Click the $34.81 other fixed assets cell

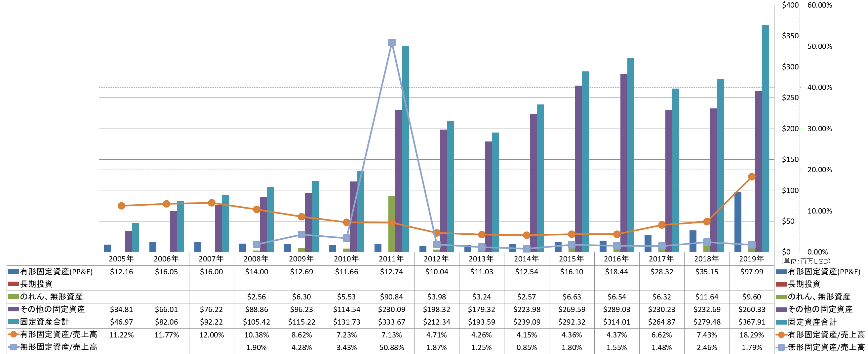pos(121,309)
